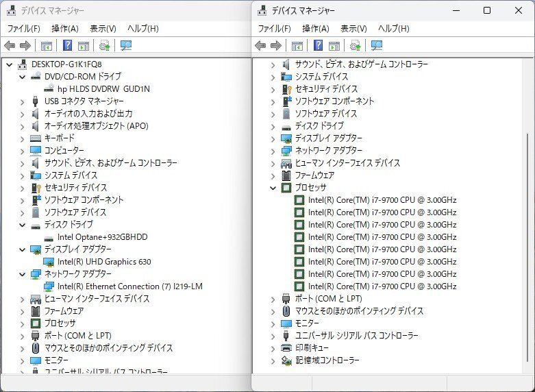Viewport: 535px width, 392px height.
Task: Collapse the expanded プロセッサ node in right window
Action: [x=273, y=188]
